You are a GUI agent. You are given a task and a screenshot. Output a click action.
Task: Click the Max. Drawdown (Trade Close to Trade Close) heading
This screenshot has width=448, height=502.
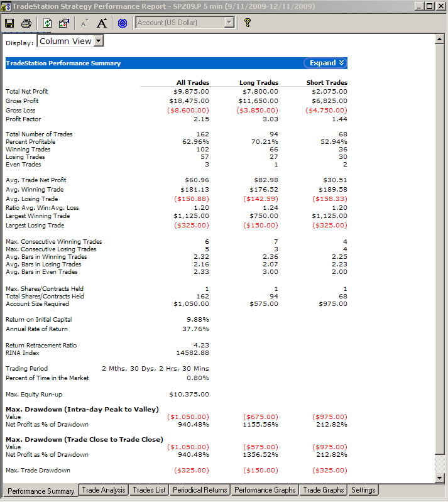point(84,440)
